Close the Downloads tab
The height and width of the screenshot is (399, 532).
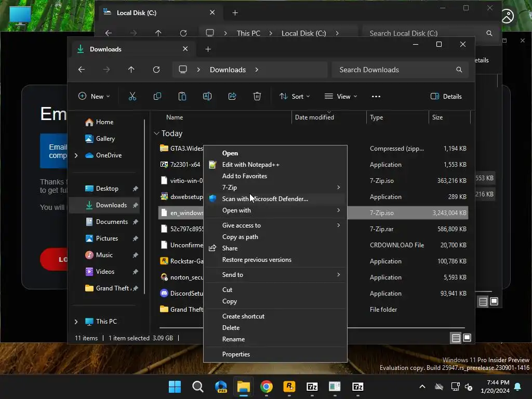[185, 49]
